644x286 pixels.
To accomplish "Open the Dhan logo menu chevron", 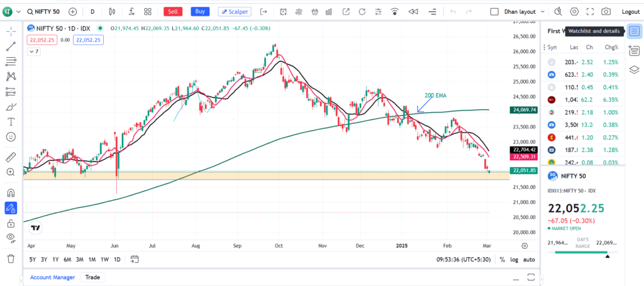I will pos(18,12).
